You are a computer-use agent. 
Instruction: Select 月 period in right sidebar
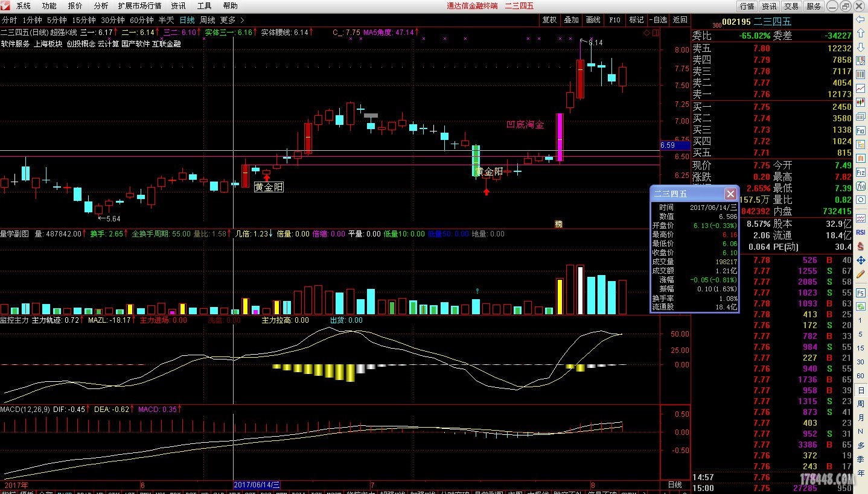pos(861,418)
